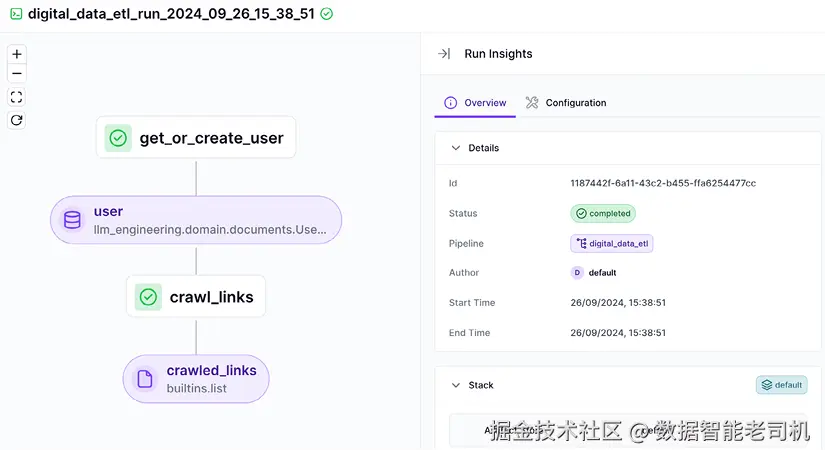Click the Run Insights heading

point(498,54)
